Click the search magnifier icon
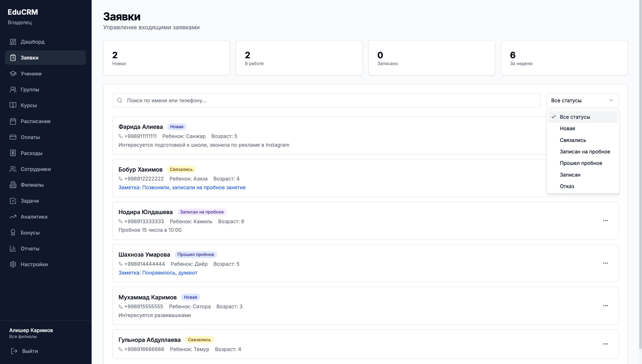Viewport: 642px width, 364px height. click(x=120, y=101)
